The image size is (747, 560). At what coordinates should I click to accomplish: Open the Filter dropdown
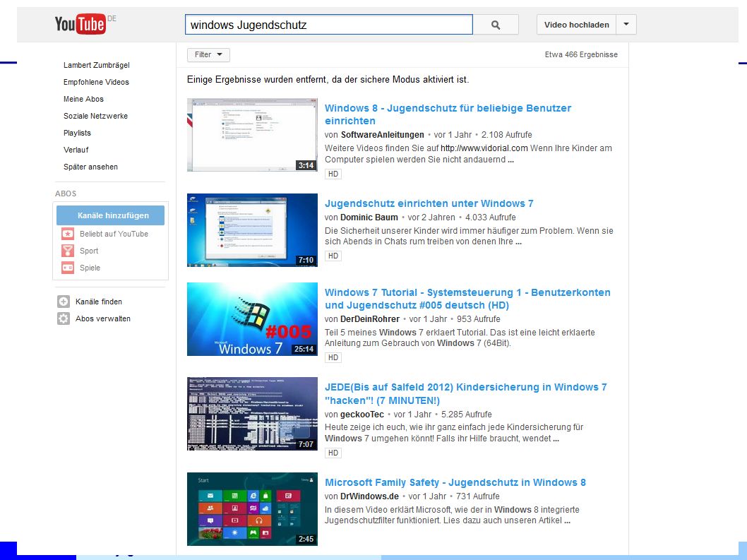208,55
